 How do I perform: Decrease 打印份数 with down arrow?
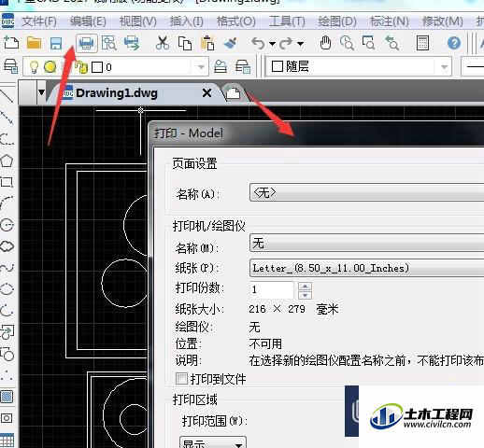[x=305, y=295]
